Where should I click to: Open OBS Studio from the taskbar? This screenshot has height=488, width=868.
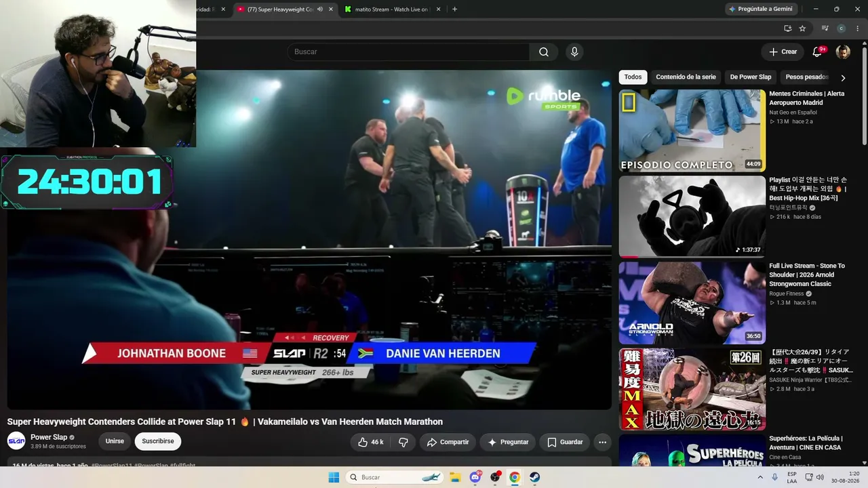tap(495, 477)
